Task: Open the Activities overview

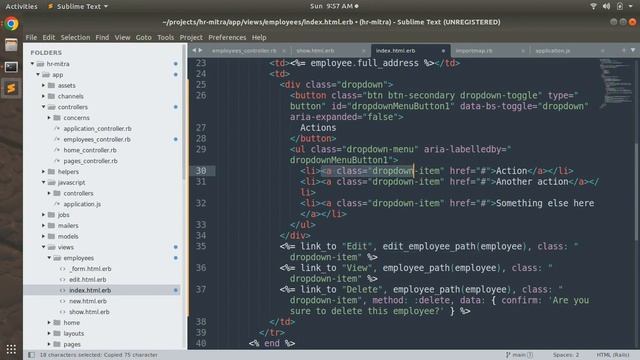Action: tap(21, 6)
